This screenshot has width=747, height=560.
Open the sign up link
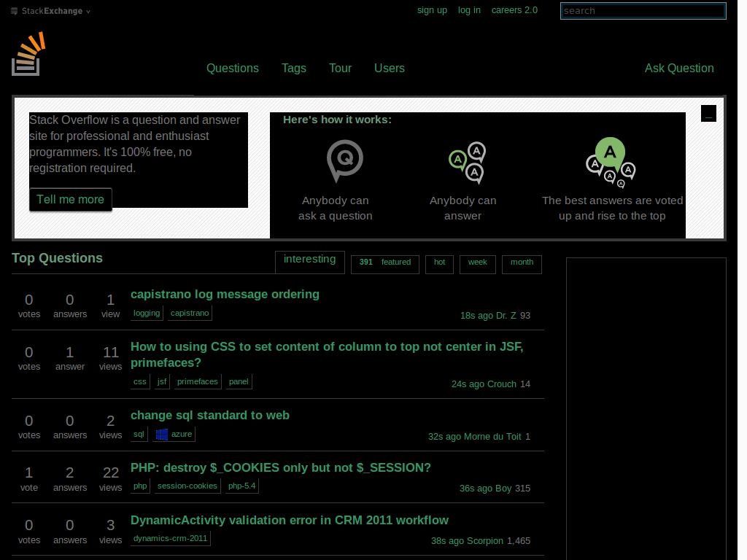(432, 10)
